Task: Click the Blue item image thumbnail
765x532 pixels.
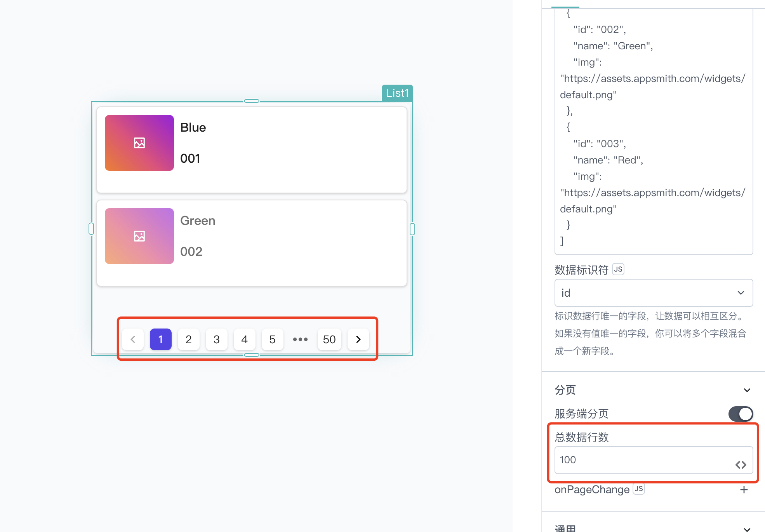Action: (139, 143)
